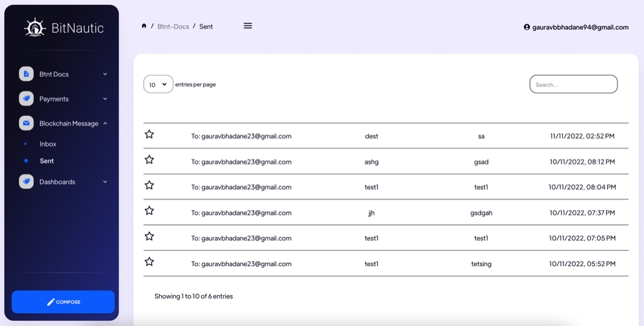Click the COMPOSE button
The image size is (644, 326).
pyautogui.click(x=63, y=302)
